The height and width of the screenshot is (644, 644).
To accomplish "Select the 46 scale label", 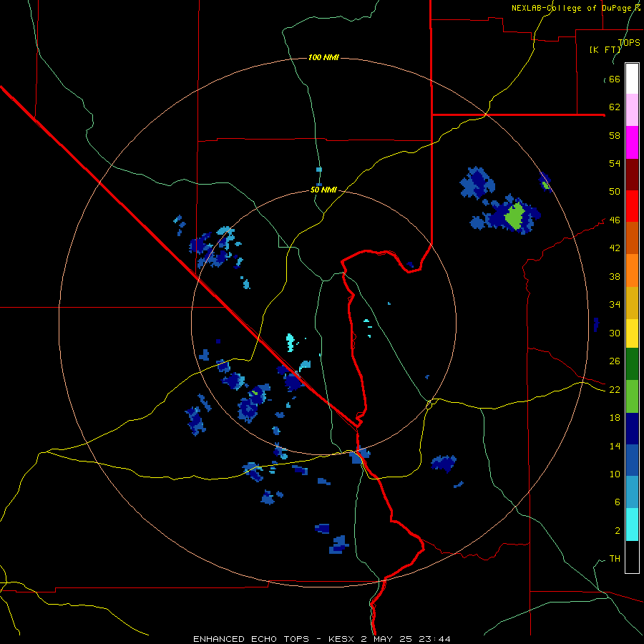I will [x=615, y=220].
